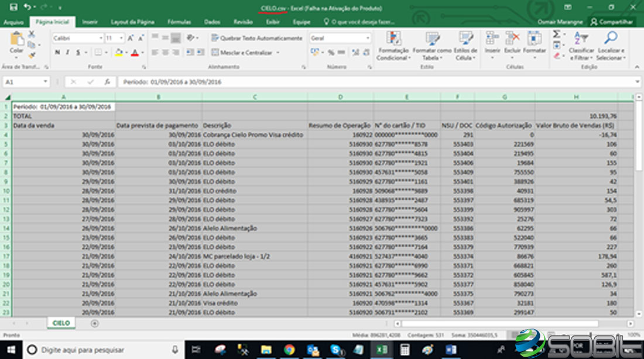This screenshot has width=644, height=359.
Task: Undo the last action
Action: click(28, 7)
